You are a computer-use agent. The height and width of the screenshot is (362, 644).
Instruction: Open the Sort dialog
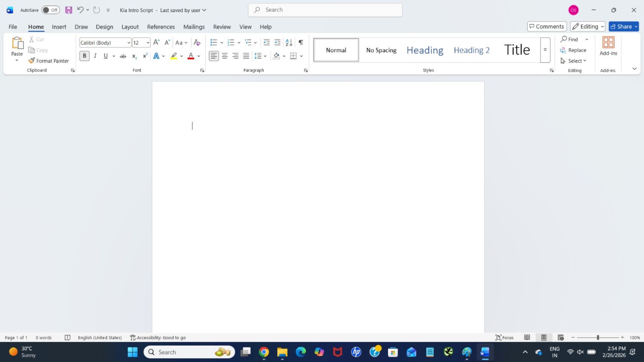pos(288,42)
